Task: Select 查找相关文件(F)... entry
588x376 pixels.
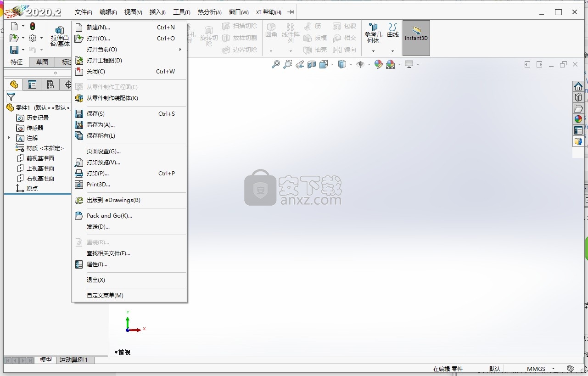Action: 129,253
